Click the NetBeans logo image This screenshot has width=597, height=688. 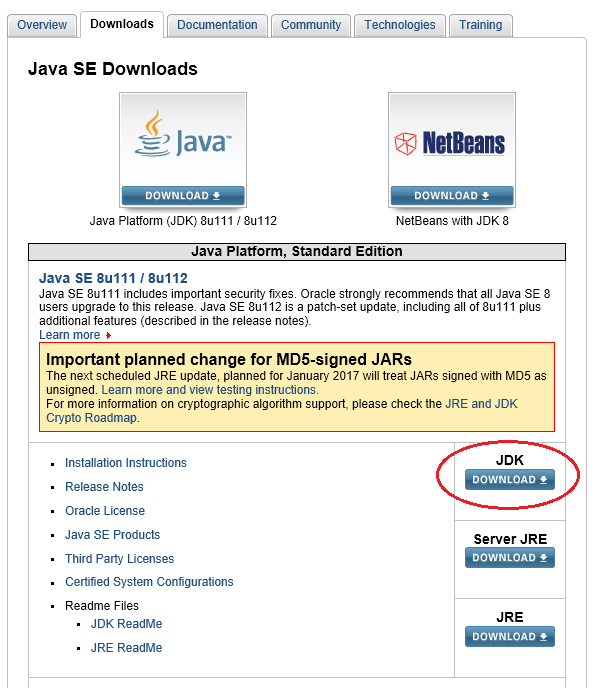(x=452, y=140)
